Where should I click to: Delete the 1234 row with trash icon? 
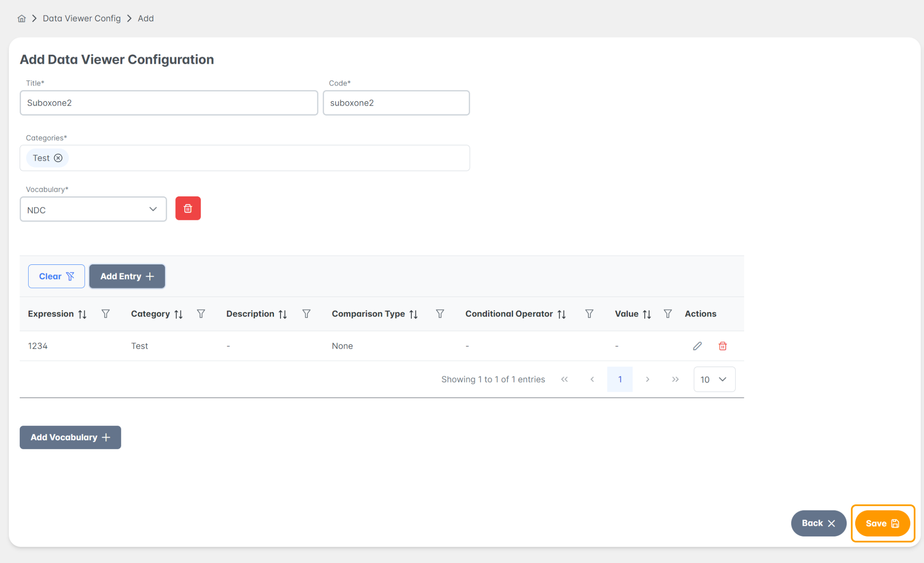pos(722,346)
